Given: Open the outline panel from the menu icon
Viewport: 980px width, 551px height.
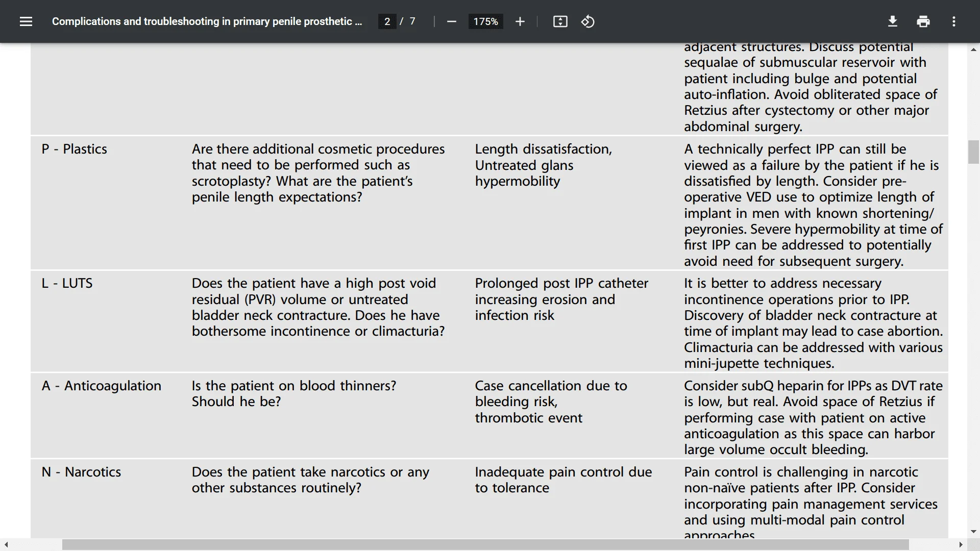Looking at the screenshot, I should pos(26,21).
